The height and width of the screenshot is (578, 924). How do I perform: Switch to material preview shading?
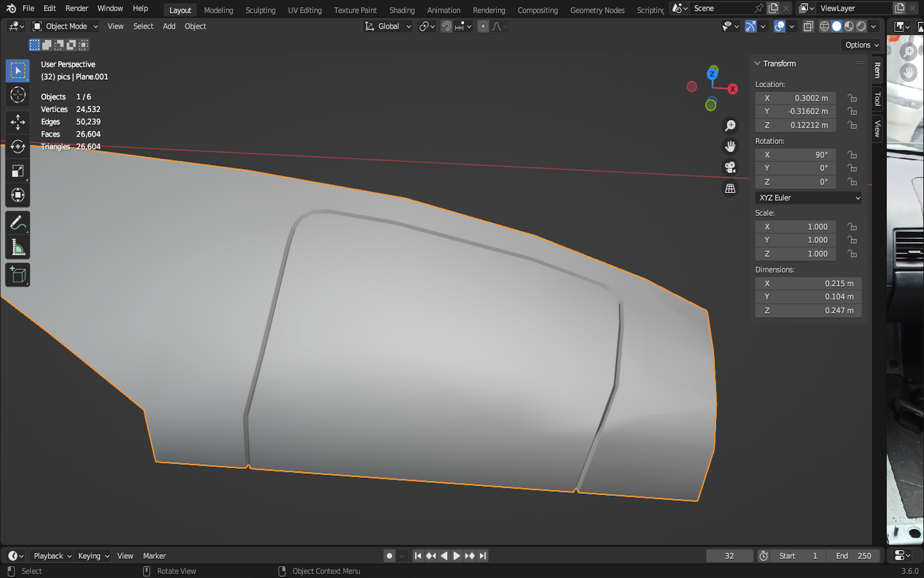point(849,26)
